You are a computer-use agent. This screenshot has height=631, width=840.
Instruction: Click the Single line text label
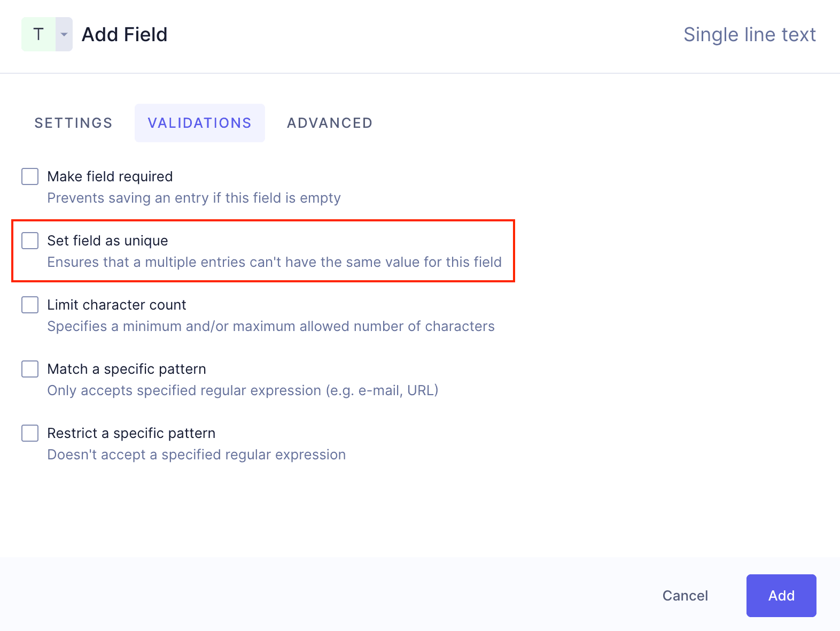pos(750,34)
